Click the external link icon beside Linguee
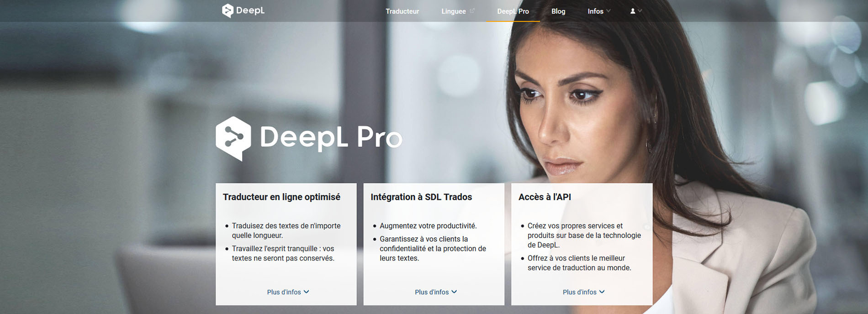Screen dimensions: 868x314 click(472, 11)
